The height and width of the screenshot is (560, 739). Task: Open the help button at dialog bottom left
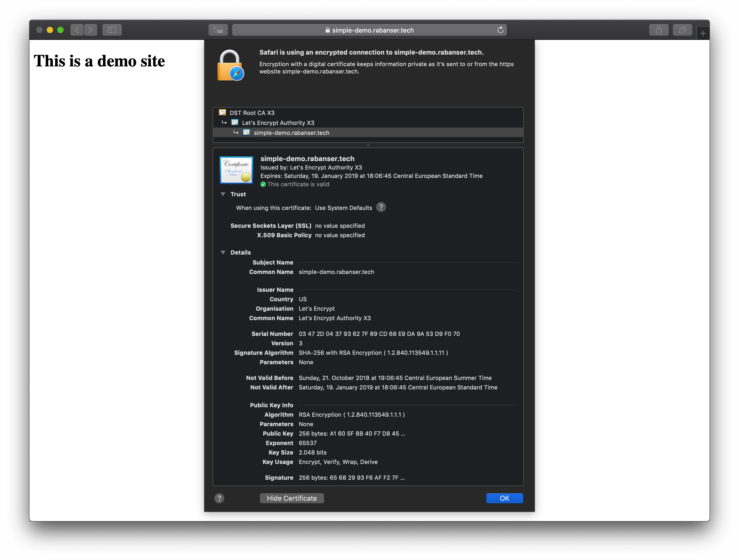219,498
